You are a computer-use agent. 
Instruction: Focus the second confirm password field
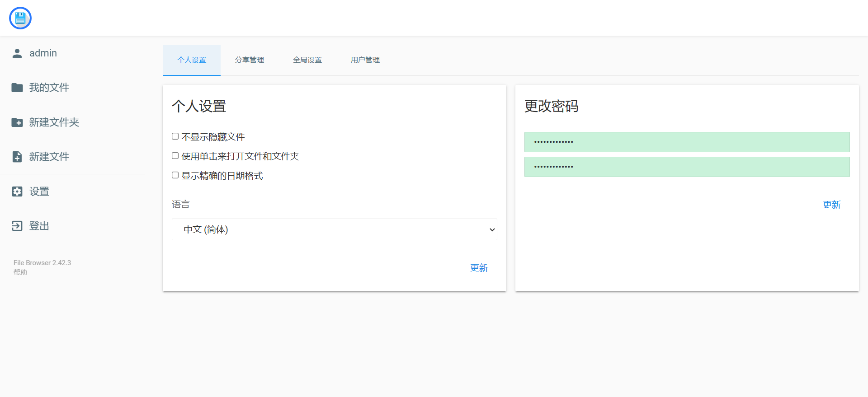coord(687,167)
